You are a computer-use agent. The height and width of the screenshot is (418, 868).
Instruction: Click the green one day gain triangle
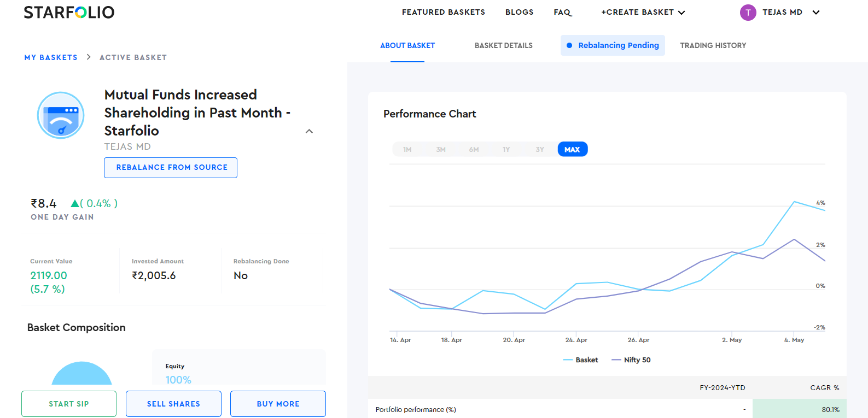click(x=75, y=203)
